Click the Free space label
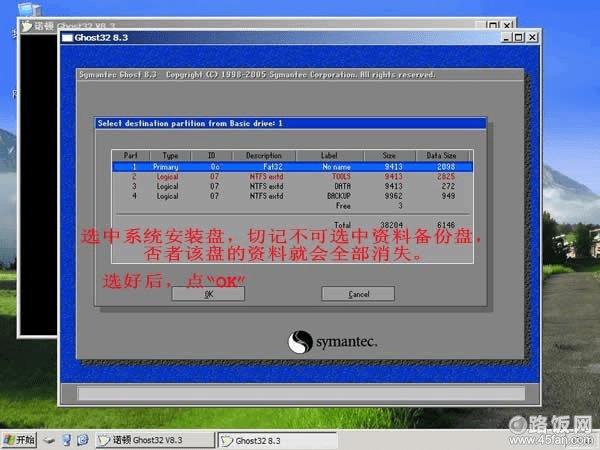600x450 pixels. (343, 206)
